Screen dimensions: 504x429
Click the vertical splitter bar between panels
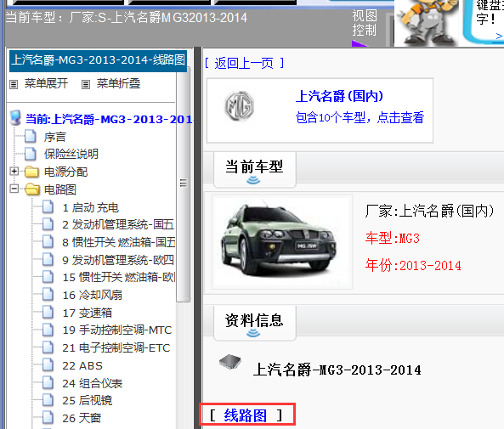(x=198, y=238)
